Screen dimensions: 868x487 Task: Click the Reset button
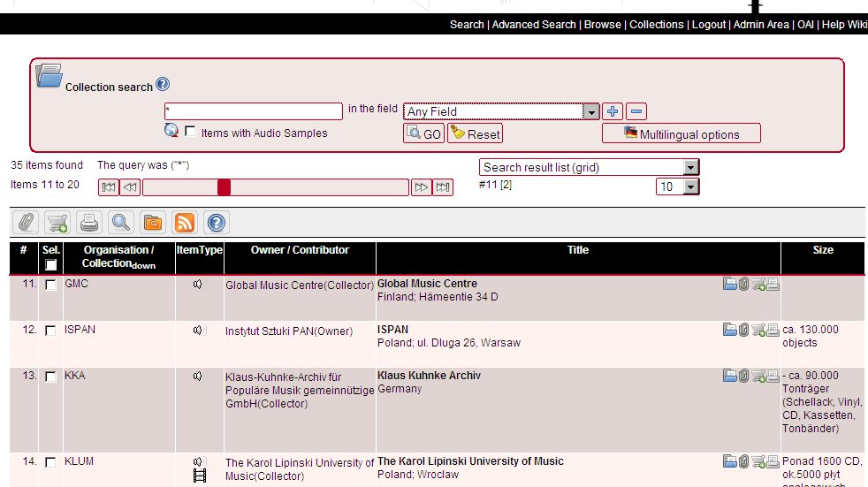click(475, 133)
